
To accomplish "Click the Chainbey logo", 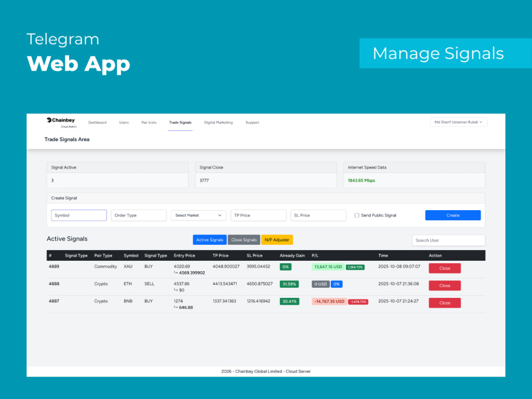I will point(61,122).
